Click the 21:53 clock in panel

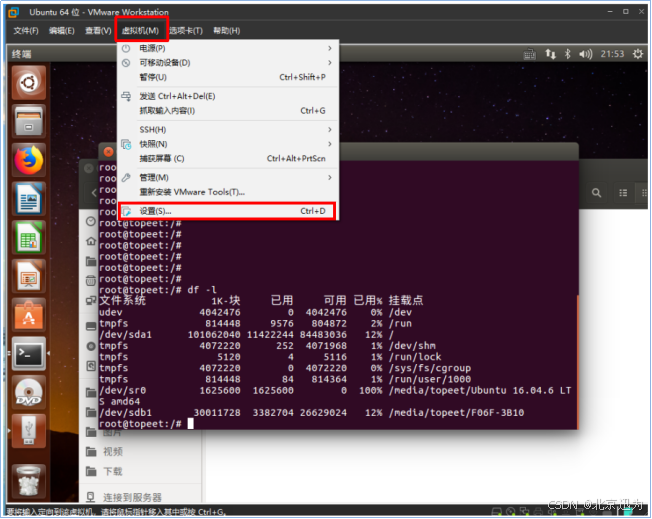612,54
